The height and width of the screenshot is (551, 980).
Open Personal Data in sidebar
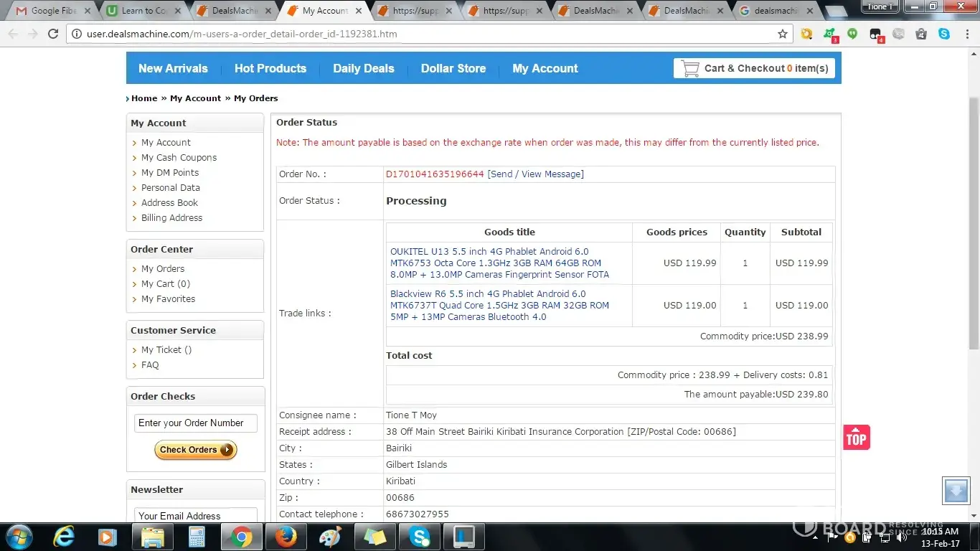tap(171, 187)
